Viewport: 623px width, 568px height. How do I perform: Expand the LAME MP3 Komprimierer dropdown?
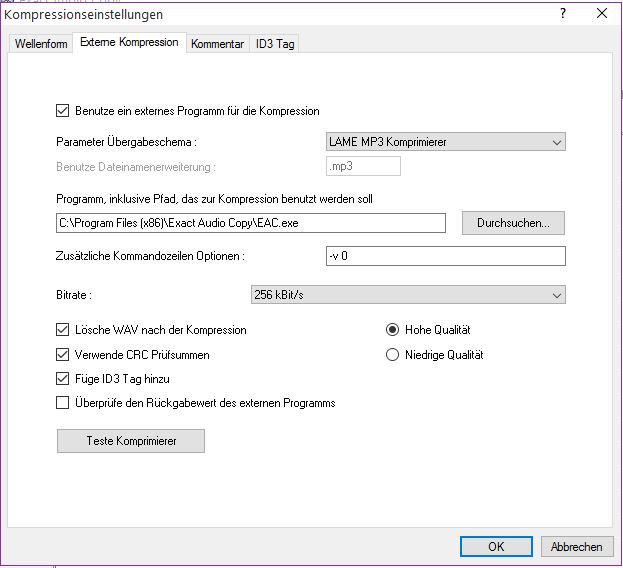click(446, 142)
